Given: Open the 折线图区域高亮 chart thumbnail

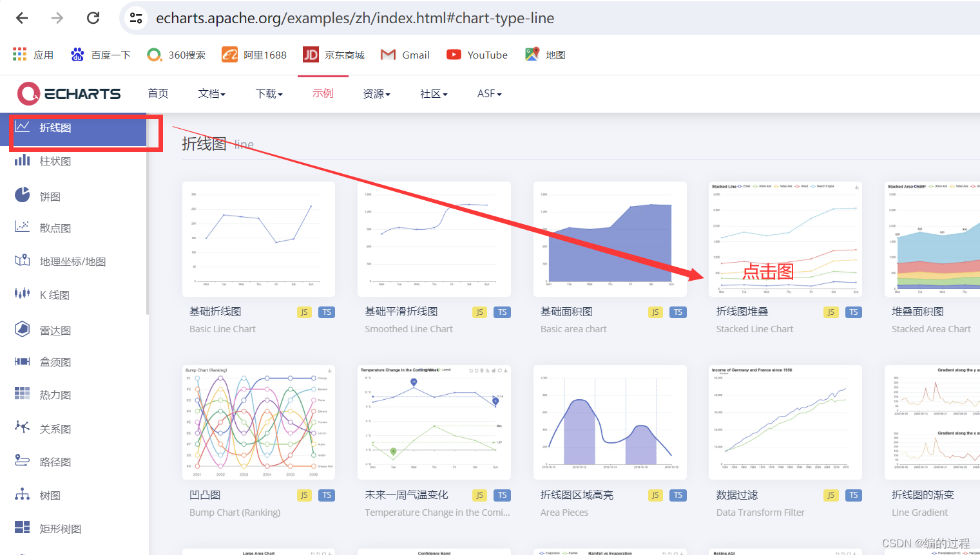Looking at the screenshot, I should [610, 422].
